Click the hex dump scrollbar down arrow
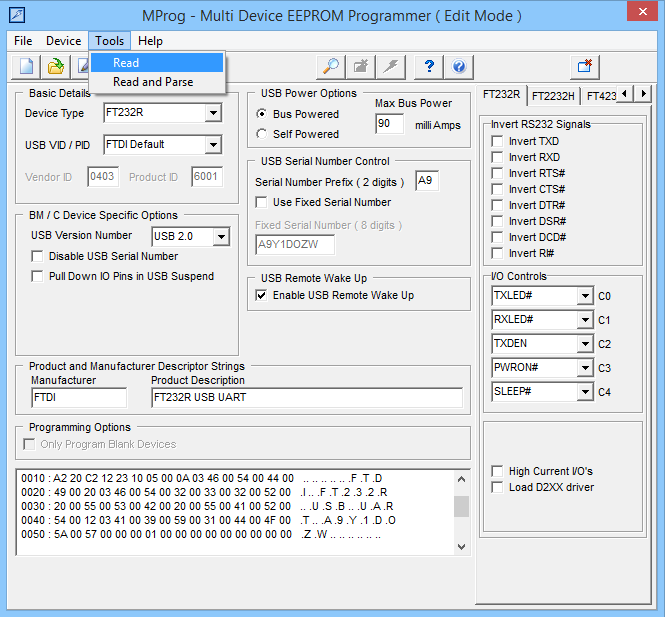 (461, 547)
